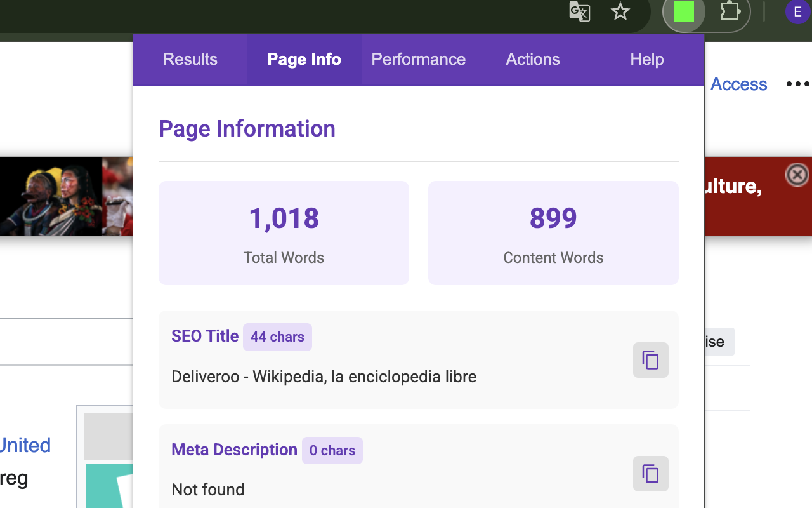The image size is (812, 508).
Task: Select the Page Info tab
Action: point(304,59)
